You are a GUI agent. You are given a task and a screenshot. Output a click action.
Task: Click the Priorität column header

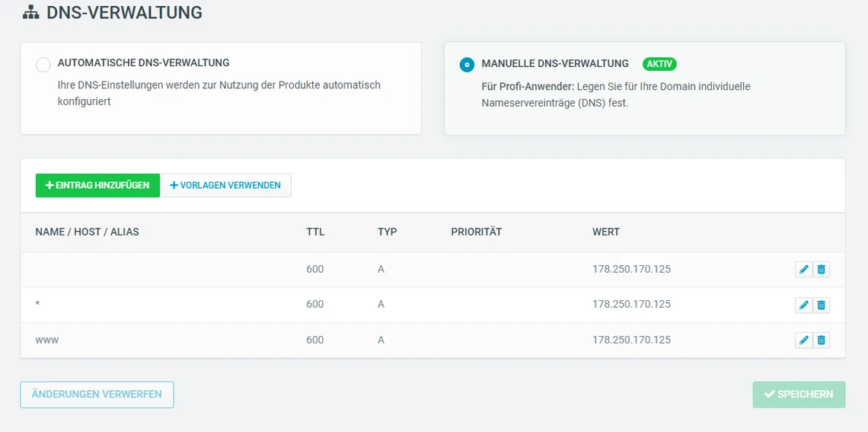[476, 232]
